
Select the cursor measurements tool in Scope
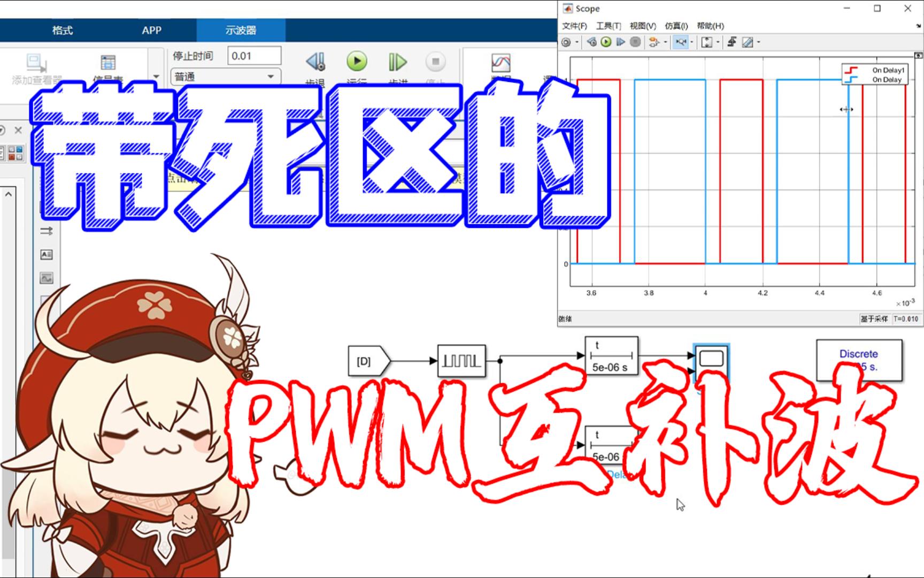tap(748, 42)
